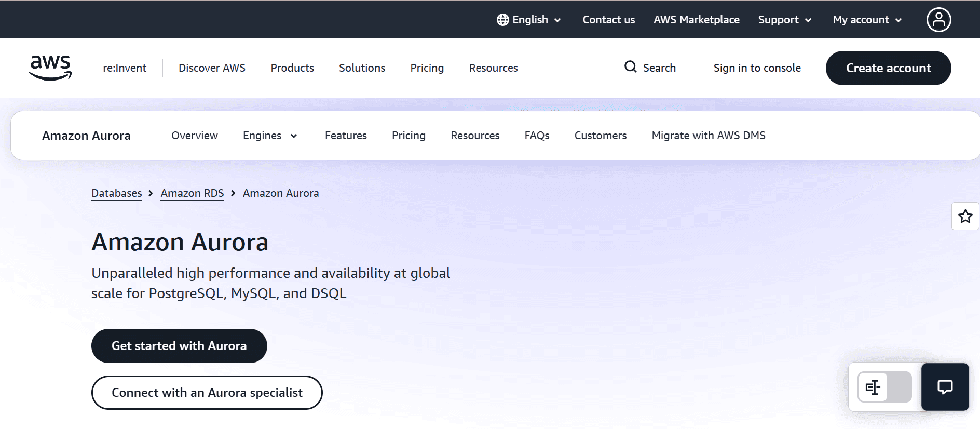Open the user profile avatar icon

click(x=938, y=20)
